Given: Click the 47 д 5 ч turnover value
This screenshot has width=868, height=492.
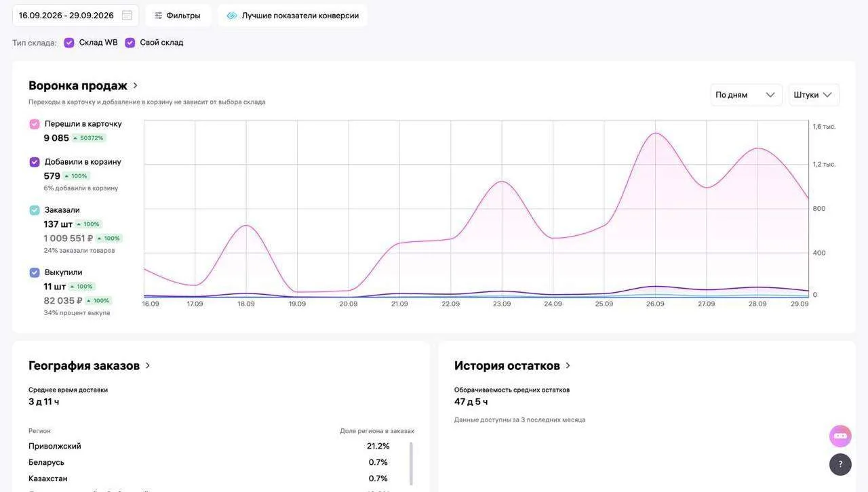Looking at the screenshot, I should [x=471, y=402].
